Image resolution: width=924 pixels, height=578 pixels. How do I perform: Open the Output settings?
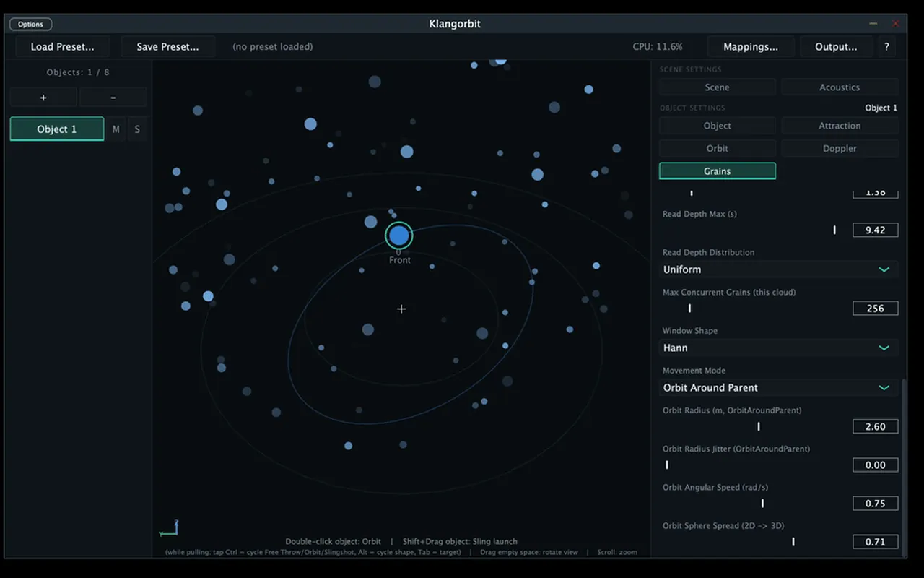point(836,47)
